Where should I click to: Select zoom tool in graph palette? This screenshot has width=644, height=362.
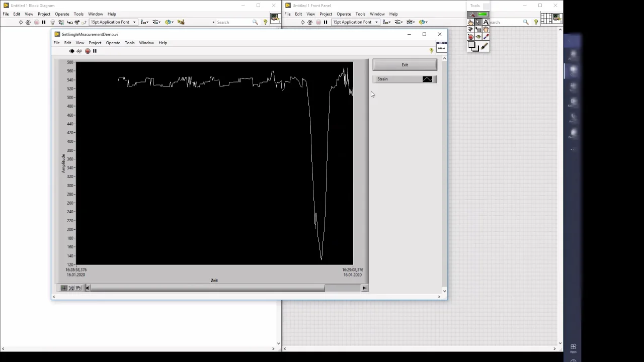(x=71, y=288)
